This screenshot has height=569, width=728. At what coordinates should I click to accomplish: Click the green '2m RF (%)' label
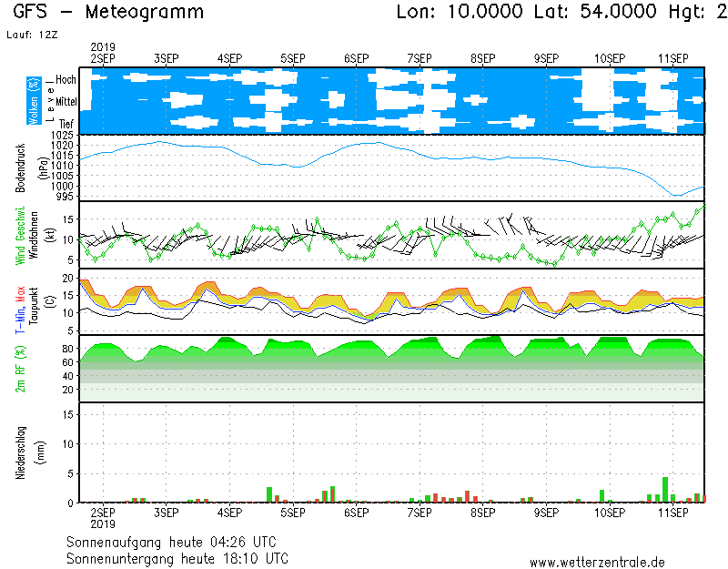tap(20, 370)
